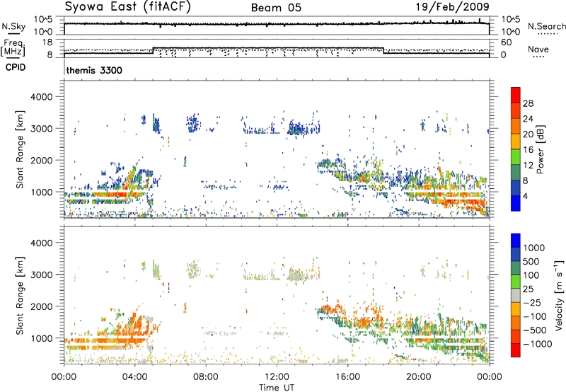
Task: Click '3000' on the velocity panel range axis
Action: coord(41,275)
